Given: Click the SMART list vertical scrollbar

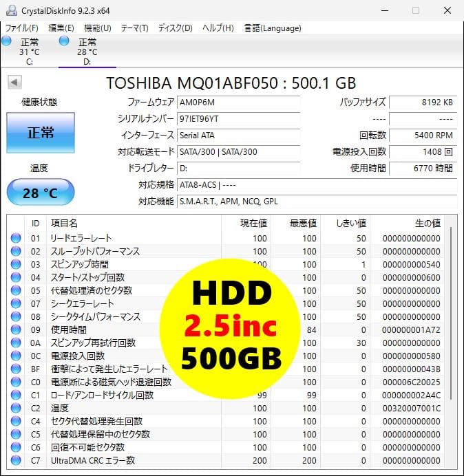Looking at the screenshot, I should click(451, 313).
